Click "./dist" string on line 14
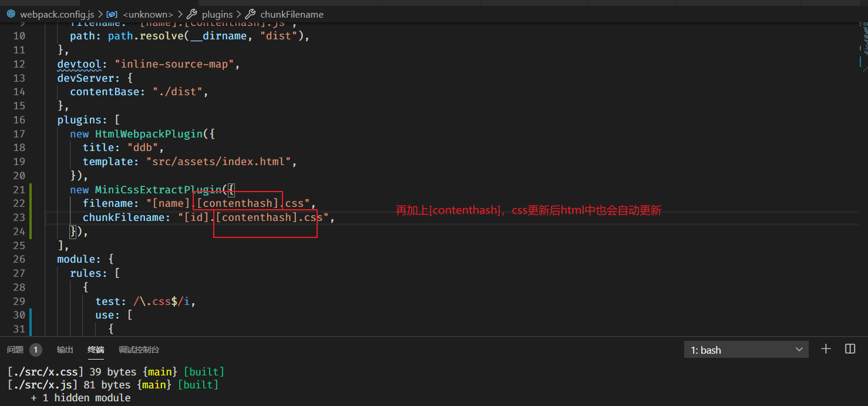Screen dimensions: 868x406 [x=178, y=92]
